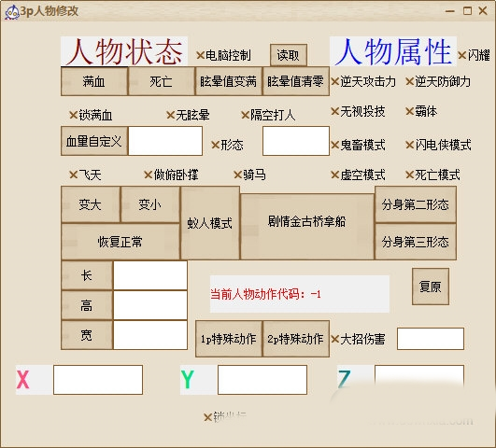Focus the 长 input field
This screenshot has width=496, height=448.
150,275
